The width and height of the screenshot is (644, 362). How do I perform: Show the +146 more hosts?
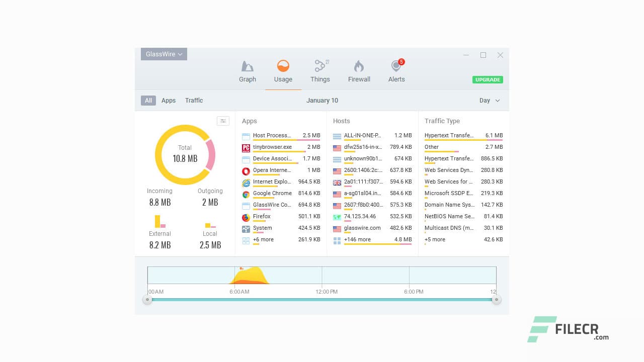click(358, 239)
